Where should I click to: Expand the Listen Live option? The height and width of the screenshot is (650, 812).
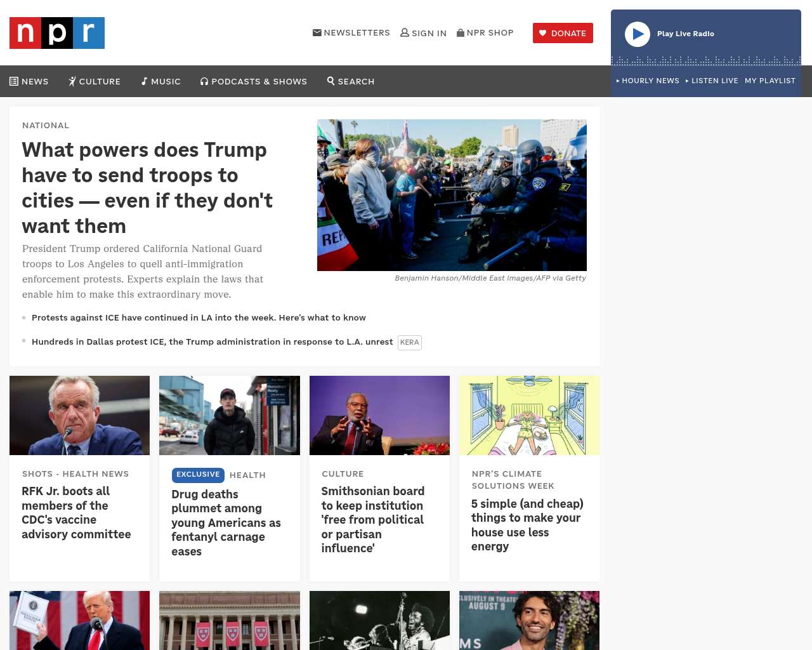712,81
